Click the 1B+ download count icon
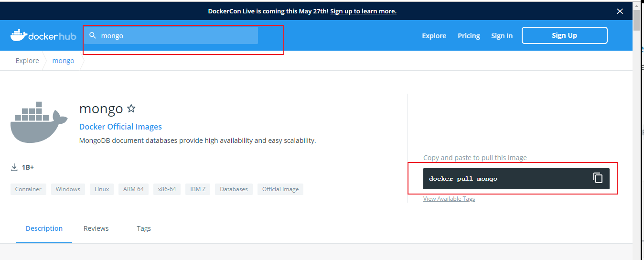644x260 pixels. tap(14, 167)
